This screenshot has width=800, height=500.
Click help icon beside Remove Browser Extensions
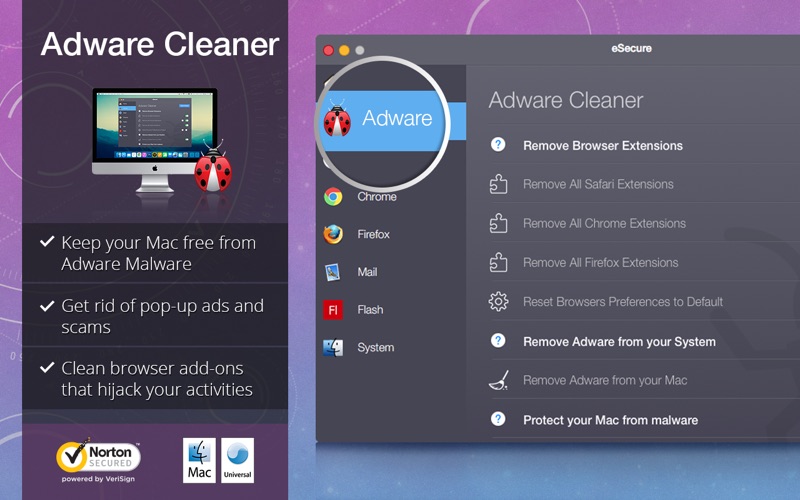click(498, 145)
